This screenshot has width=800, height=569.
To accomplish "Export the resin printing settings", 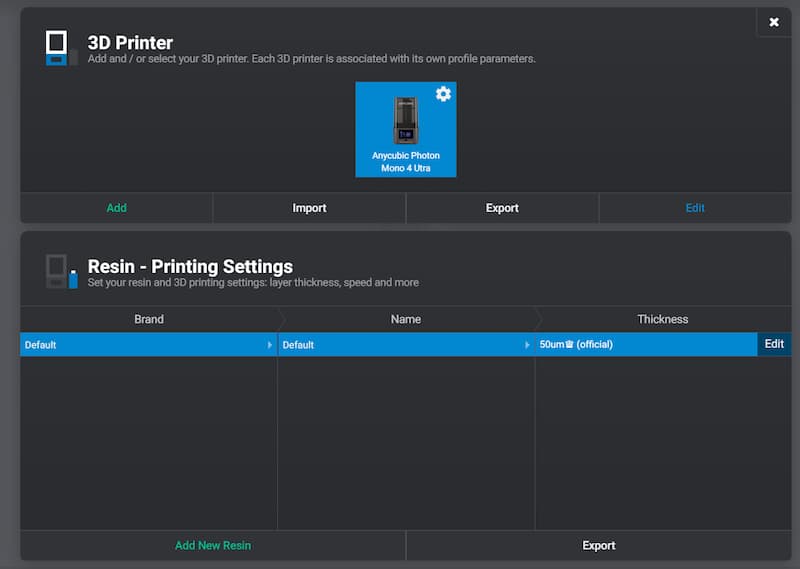I will pyautogui.click(x=598, y=546).
